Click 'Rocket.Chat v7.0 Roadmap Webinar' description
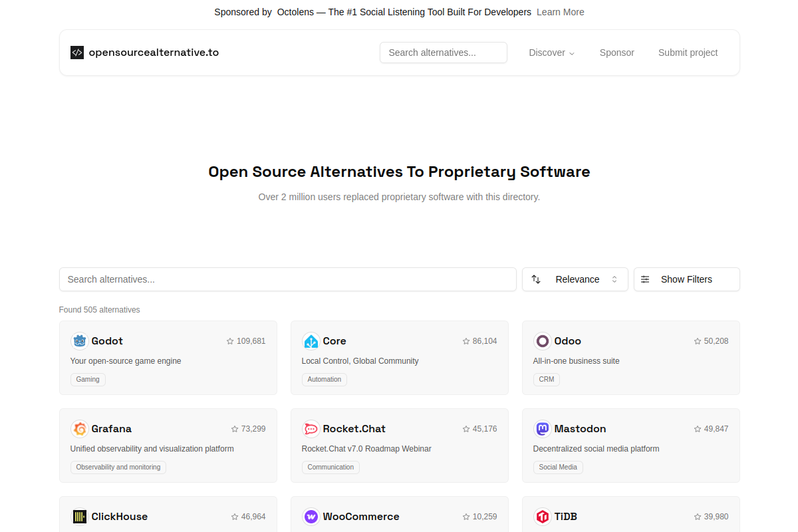The image size is (798, 532). [x=367, y=449]
